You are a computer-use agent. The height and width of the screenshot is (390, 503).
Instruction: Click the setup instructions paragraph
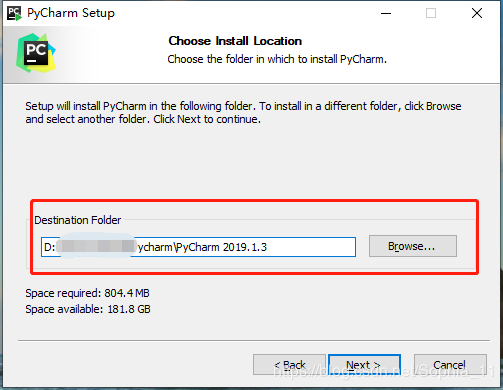click(x=243, y=113)
